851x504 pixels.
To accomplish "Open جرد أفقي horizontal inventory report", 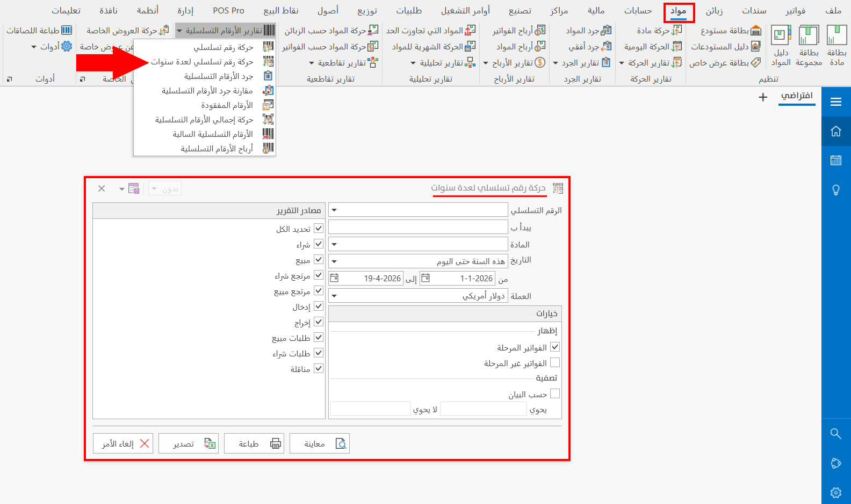I will coord(590,47).
